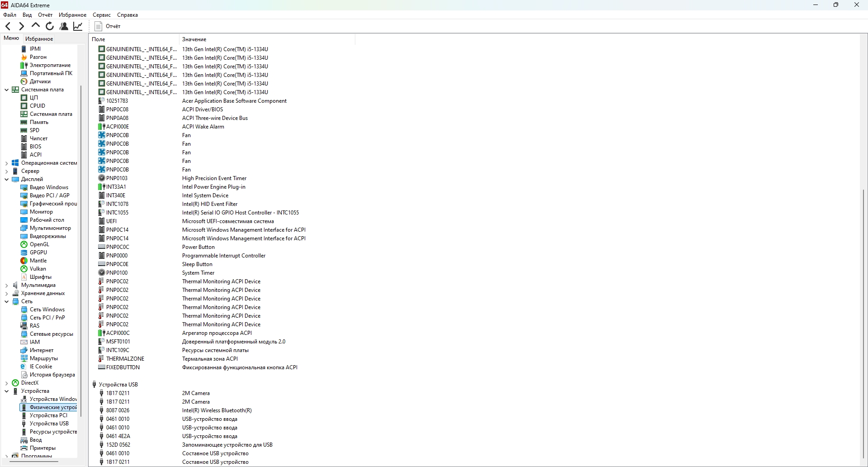The height and width of the screenshot is (467, 868).
Task: Open the Справка menu
Action: (x=127, y=15)
